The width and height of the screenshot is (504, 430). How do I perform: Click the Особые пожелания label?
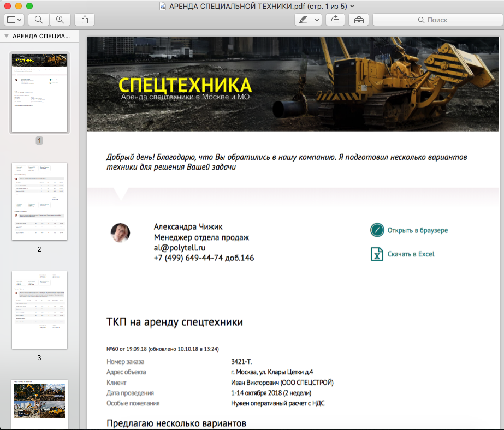(x=133, y=403)
